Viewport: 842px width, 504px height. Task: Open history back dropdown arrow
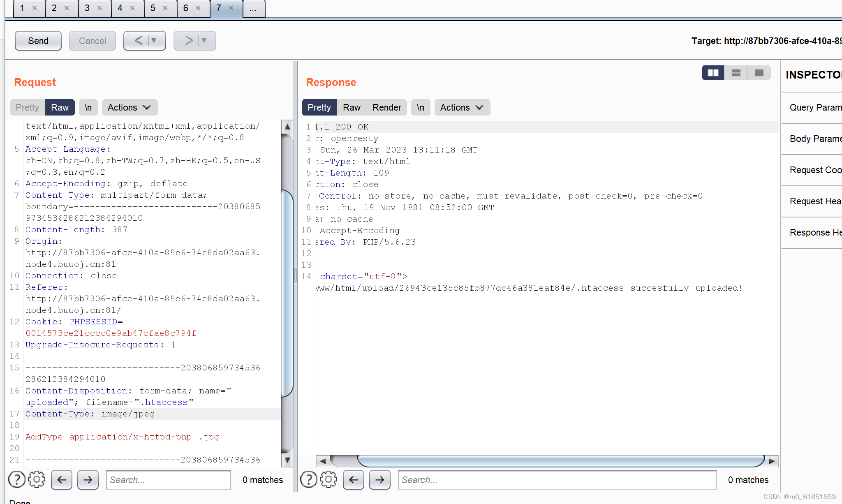154,41
